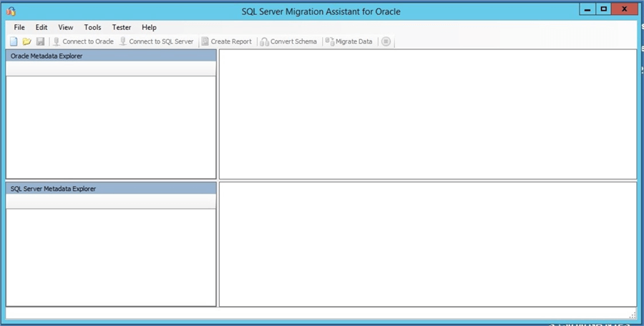The height and width of the screenshot is (326, 644).
Task: Close the SSMA window
Action: (624, 9)
